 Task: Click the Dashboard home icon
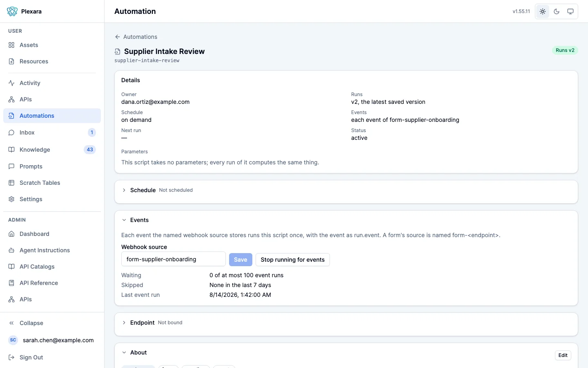(x=11, y=234)
